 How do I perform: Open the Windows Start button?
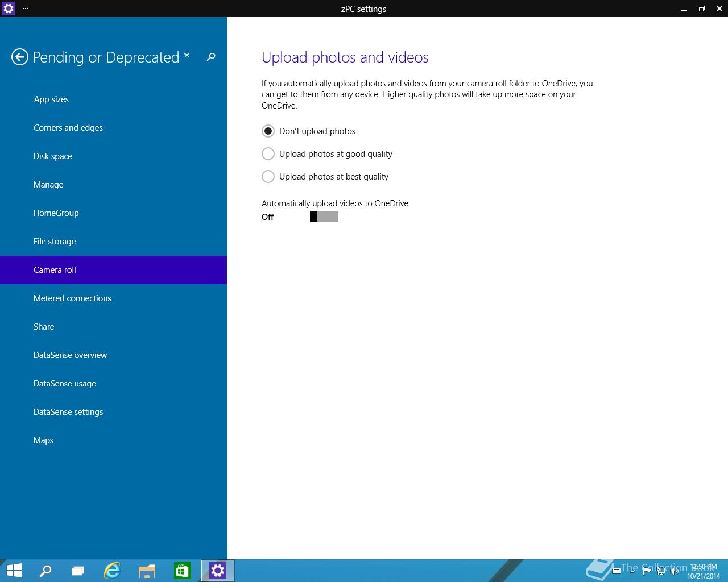tap(14, 571)
